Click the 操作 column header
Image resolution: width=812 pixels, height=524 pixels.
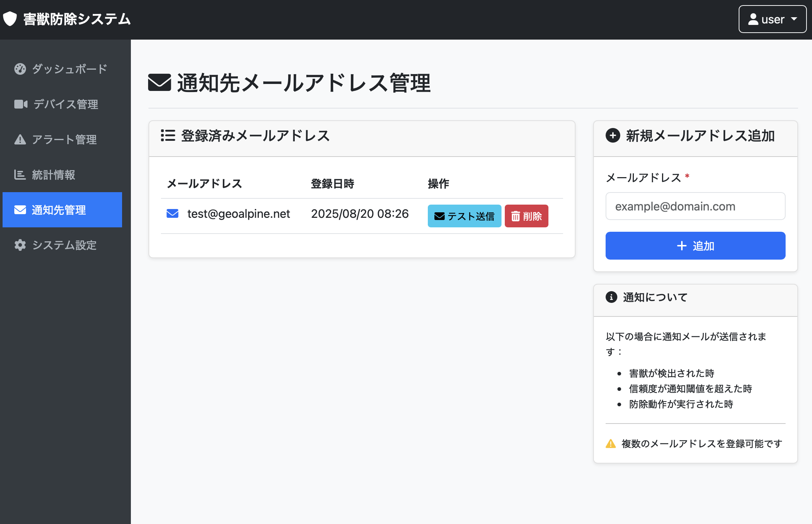coord(438,183)
